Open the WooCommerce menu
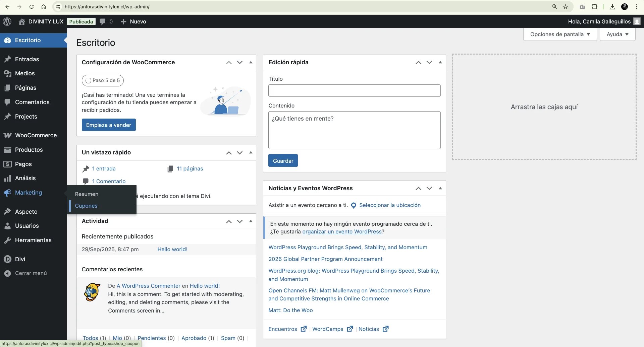 (34, 135)
